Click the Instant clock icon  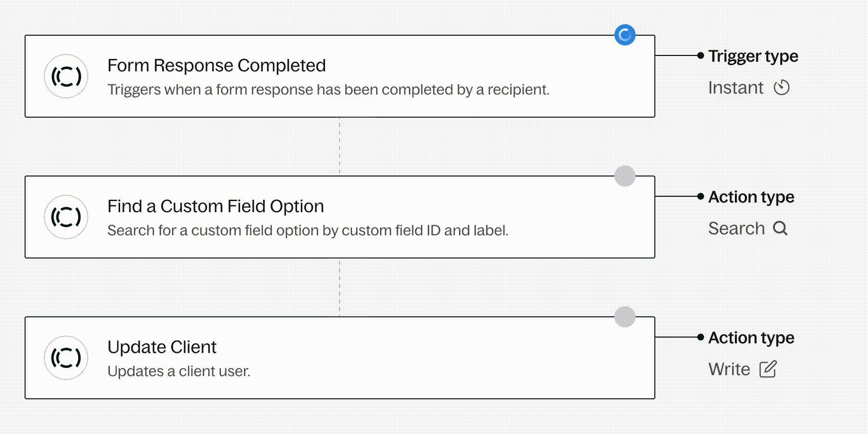click(x=782, y=88)
